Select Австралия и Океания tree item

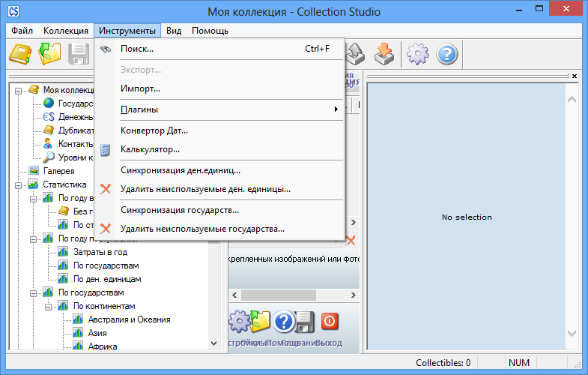(129, 319)
